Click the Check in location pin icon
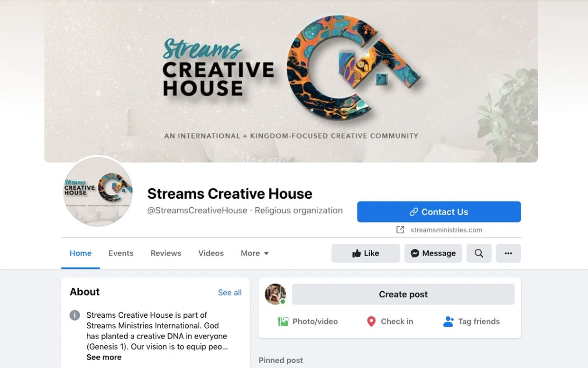Image resolution: width=588 pixels, height=368 pixels. (x=371, y=322)
